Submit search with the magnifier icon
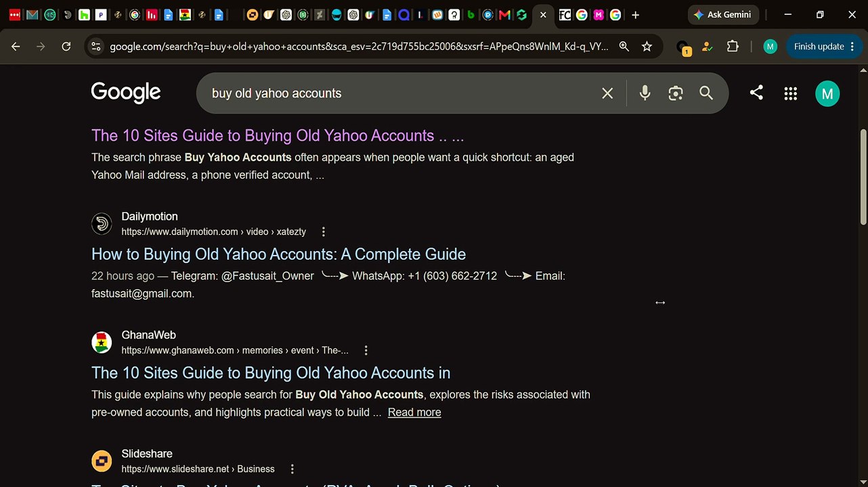 point(706,93)
